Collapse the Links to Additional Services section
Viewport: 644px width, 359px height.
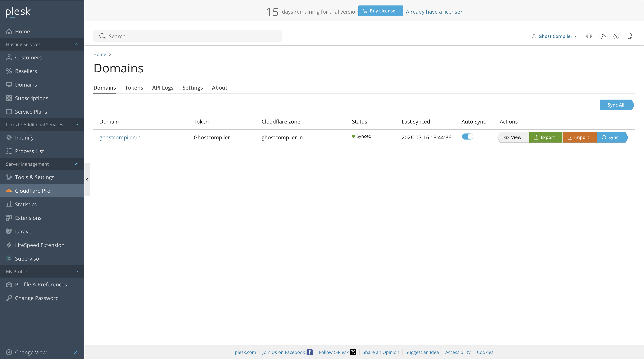(77, 125)
